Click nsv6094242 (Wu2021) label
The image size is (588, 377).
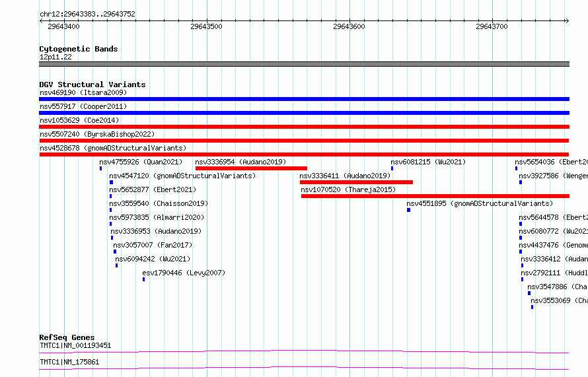(x=153, y=259)
